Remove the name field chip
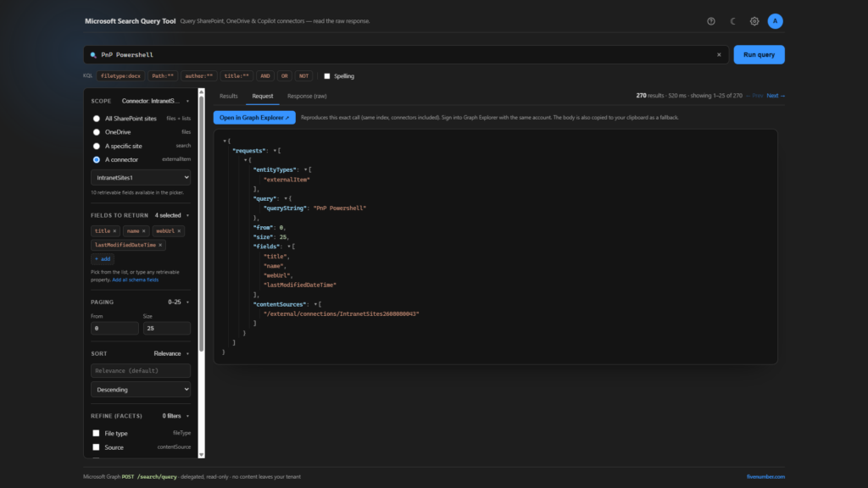The image size is (868, 488). click(143, 230)
